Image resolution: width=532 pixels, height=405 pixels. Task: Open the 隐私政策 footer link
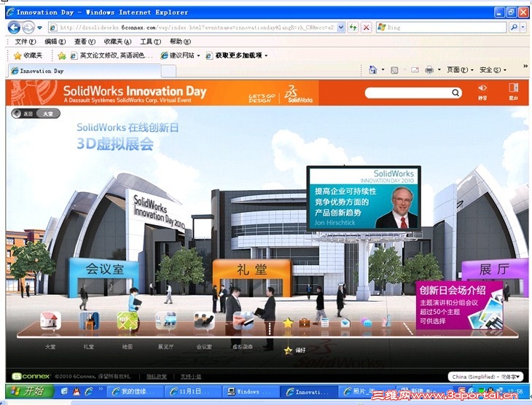tap(157, 377)
